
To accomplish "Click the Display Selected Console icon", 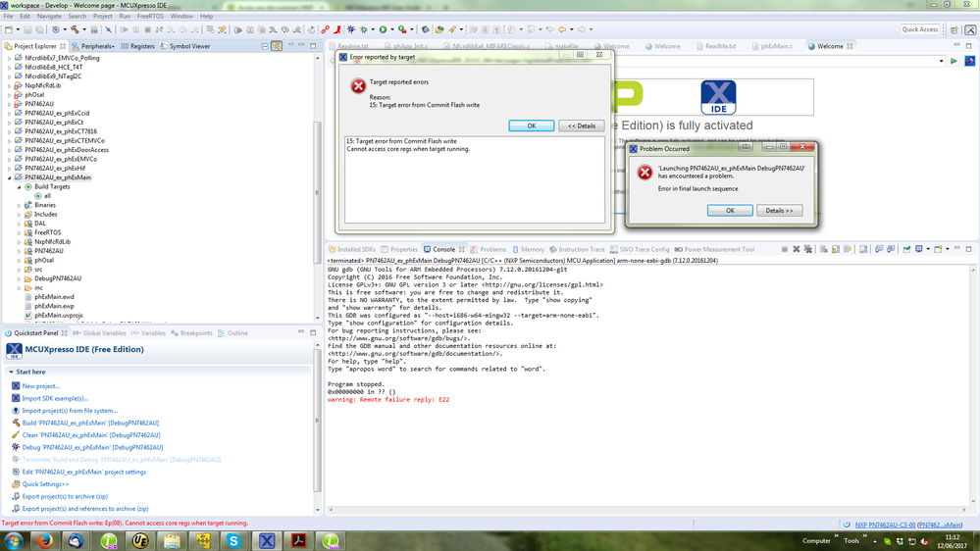I will pos(919,249).
